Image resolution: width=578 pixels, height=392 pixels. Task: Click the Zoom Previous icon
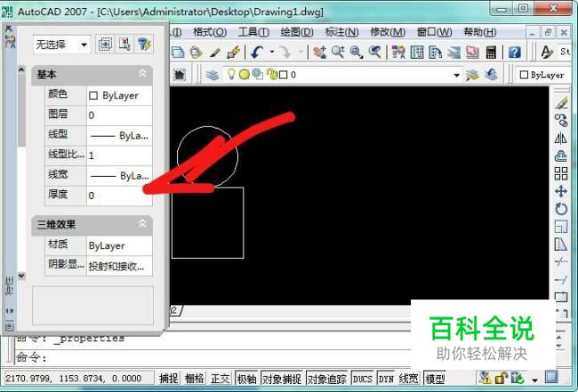click(x=375, y=52)
